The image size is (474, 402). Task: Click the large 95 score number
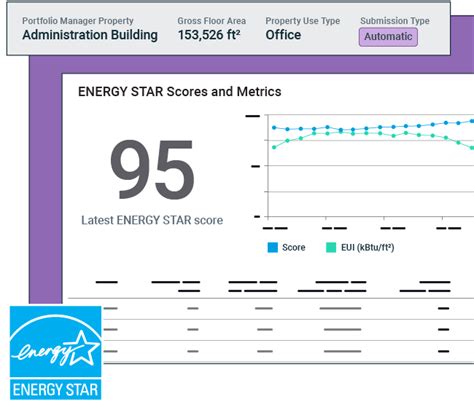click(152, 170)
